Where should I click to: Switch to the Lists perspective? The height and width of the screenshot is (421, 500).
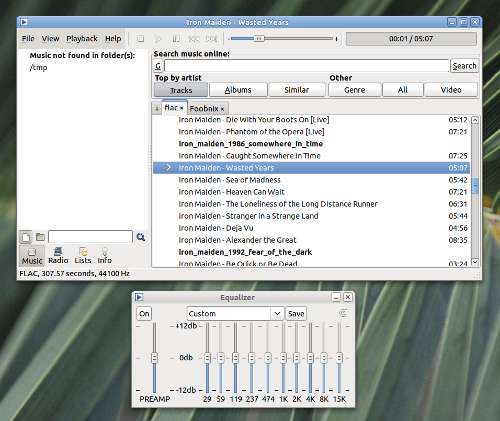83,256
